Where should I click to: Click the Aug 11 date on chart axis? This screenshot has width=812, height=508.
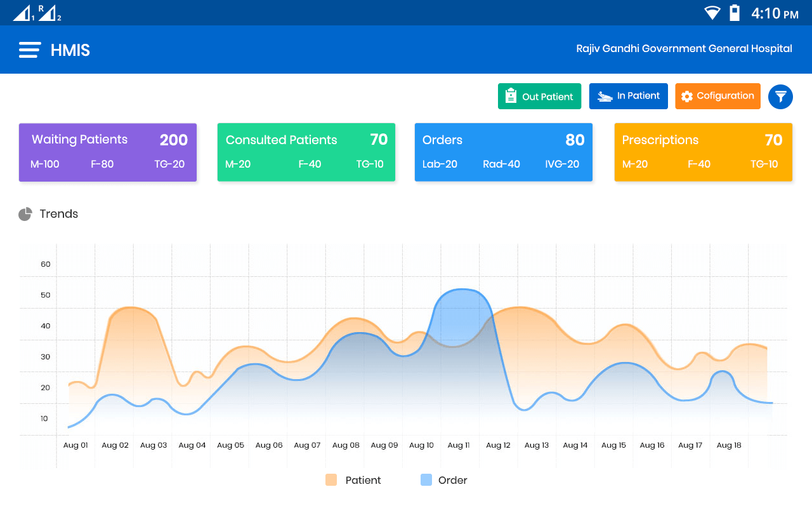(x=459, y=445)
